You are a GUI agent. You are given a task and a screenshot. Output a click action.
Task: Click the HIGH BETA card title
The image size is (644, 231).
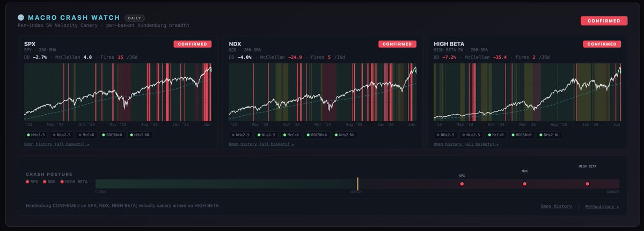tap(449, 43)
